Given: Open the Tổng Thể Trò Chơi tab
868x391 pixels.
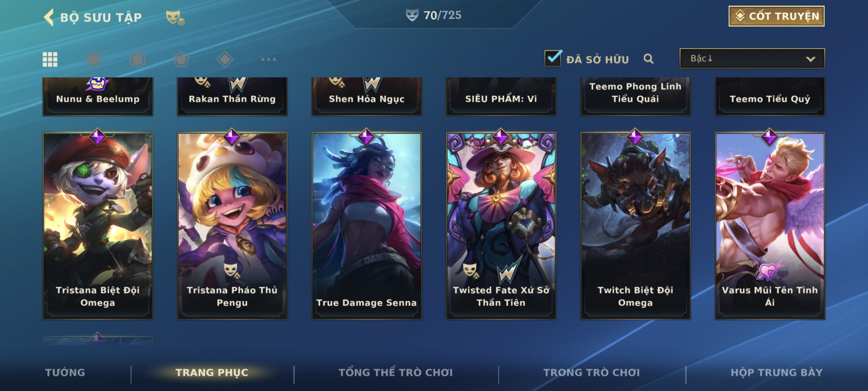Looking at the screenshot, I should pyautogui.click(x=396, y=372).
